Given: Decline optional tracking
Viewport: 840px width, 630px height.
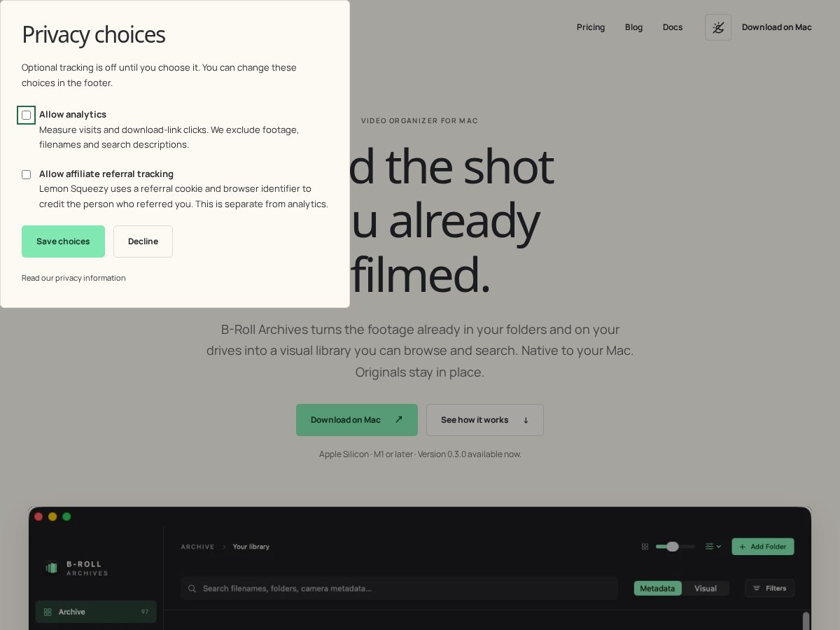Looking at the screenshot, I should (x=143, y=241).
